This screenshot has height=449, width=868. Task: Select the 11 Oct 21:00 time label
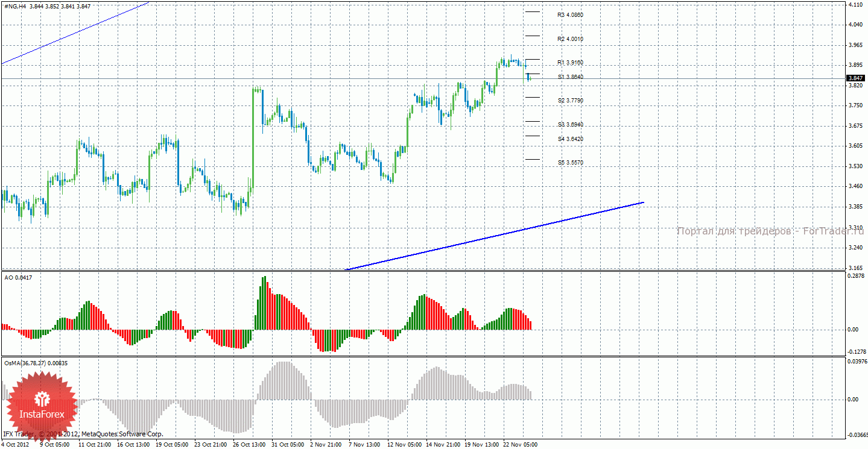click(x=95, y=445)
